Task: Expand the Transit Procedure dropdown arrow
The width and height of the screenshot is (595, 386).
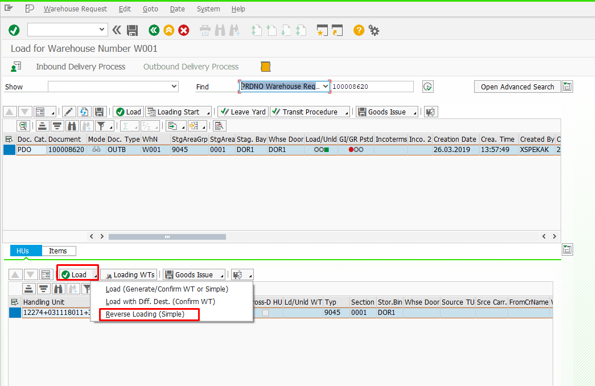Action: 346,113
